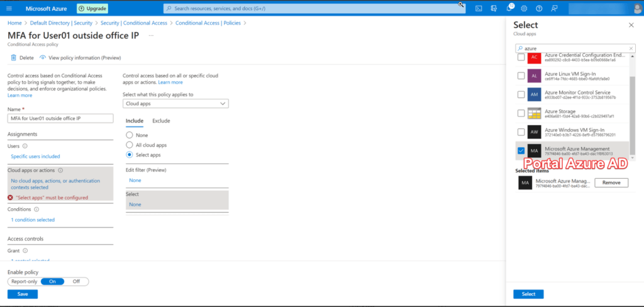The width and height of the screenshot is (644, 307).
Task: Uncheck the Microsoft Azure Management checkbox
Action: point(521,151)
